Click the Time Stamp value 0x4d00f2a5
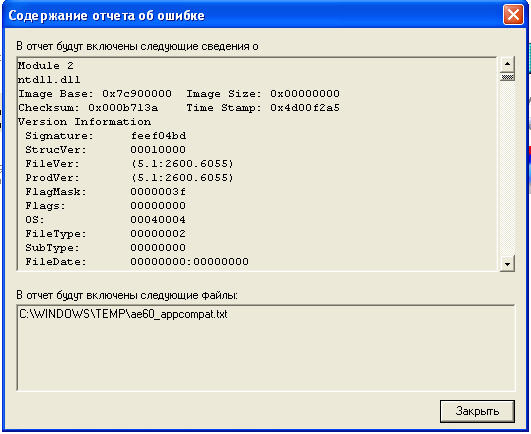The image size is (531, 434). click(305, 108)
